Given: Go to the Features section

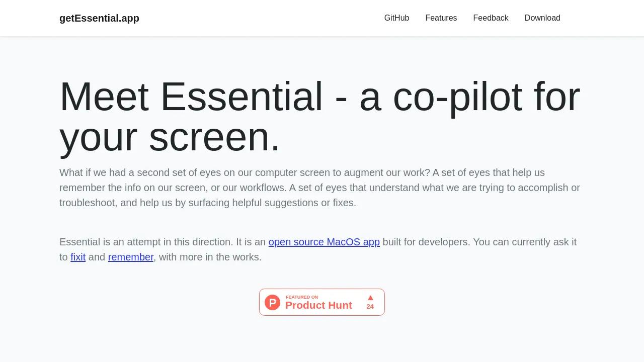Looking at the screenshot, I should 441,18.
